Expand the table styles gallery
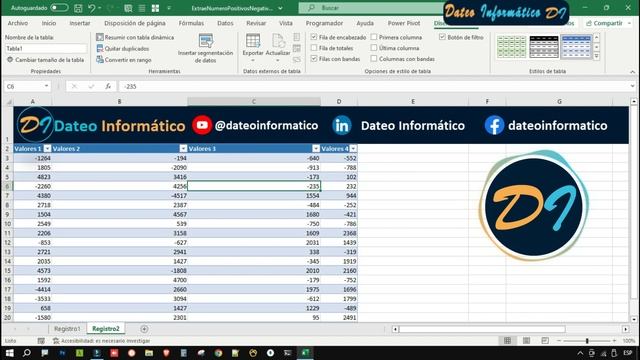 (x=596, y=56)
